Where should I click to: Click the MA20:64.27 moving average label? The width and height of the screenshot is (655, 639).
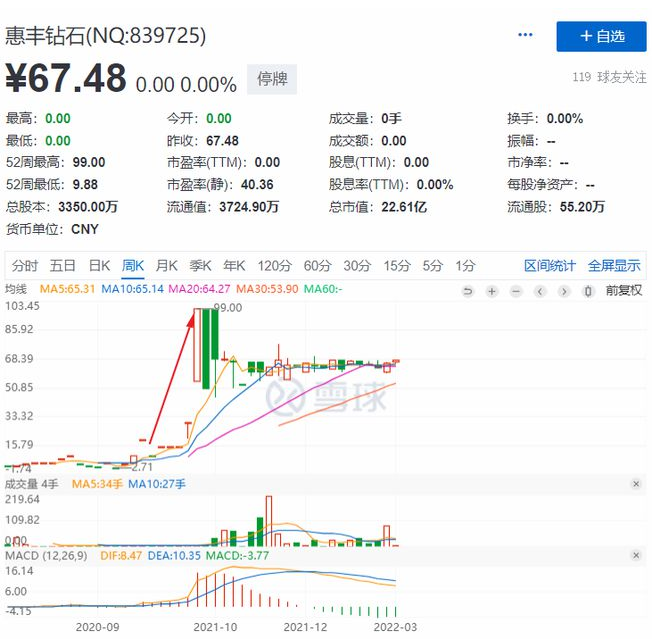pyautogui.click(x=200, y=289)
